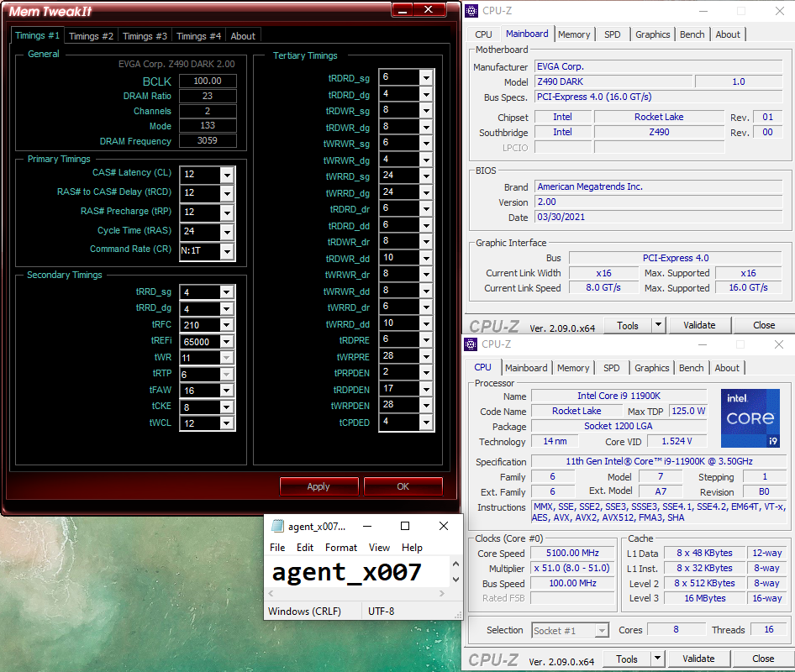Expand the tRFC value dropdown
Screen dimensions: 795x672
227,325
